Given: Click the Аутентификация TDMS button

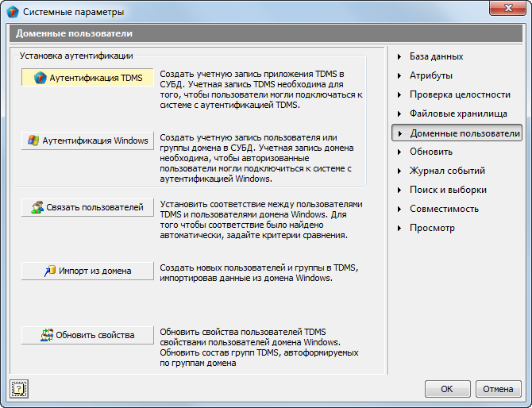Looking at the screenshot, I should pyautogui.click(x=87, y=78).
